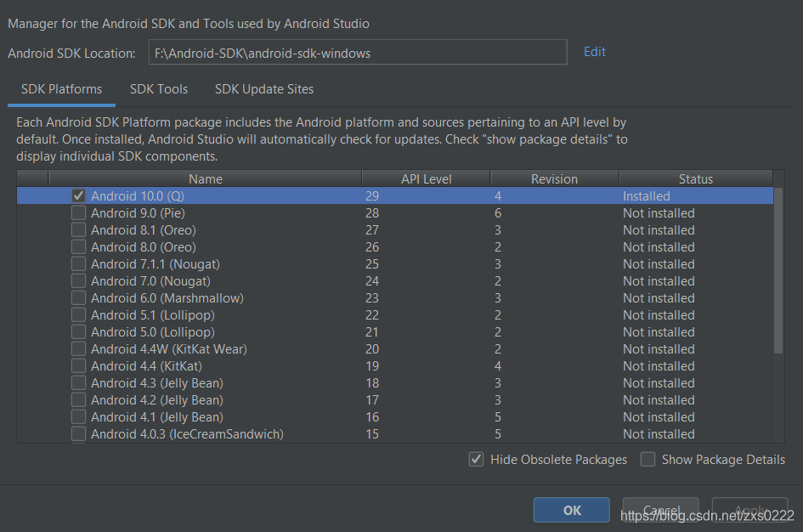This screenshot has width=803, height=532.
Task: Check the Android 4.0.3 (IceCreamSandwich) checkbox
Action: pyautogui.click(x=77, y=433)
